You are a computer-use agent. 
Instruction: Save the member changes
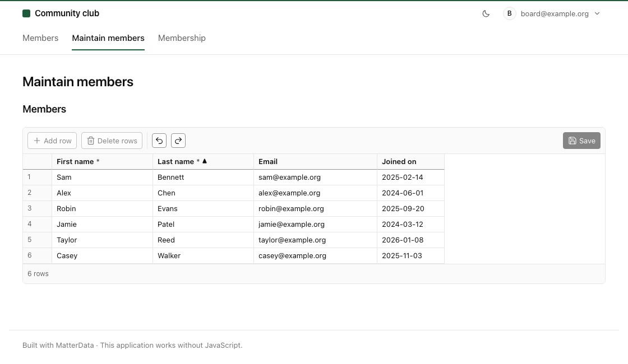tap(581, 141)
